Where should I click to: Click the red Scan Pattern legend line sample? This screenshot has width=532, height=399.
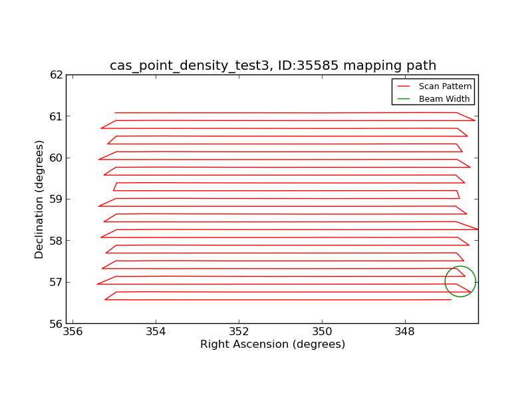coord(404,86)
